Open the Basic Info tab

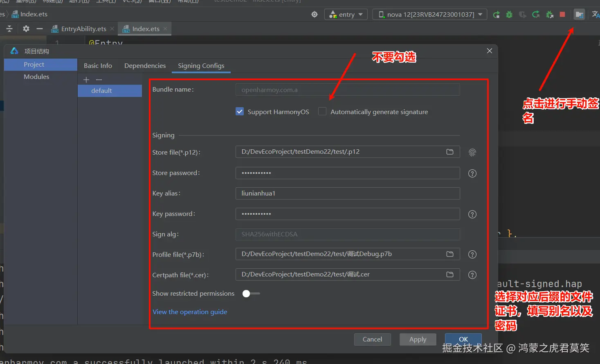(x=98, y=66)
